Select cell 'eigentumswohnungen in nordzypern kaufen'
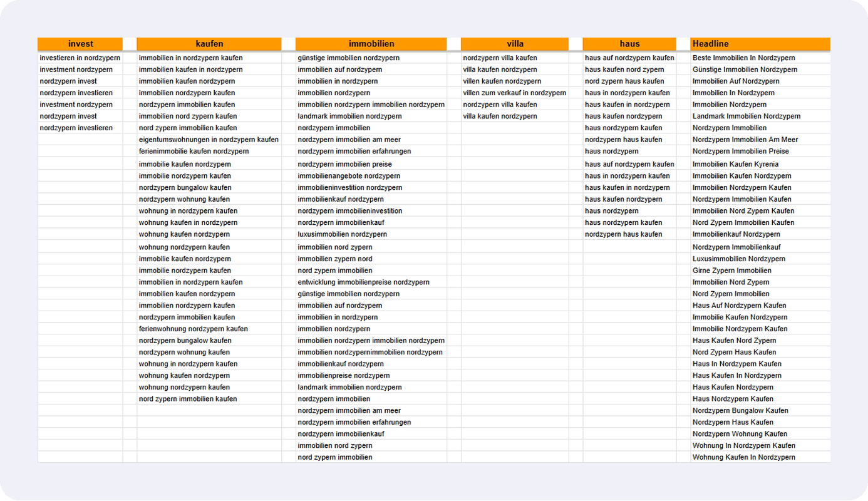The image size is (868, 501). coord(209,140)
